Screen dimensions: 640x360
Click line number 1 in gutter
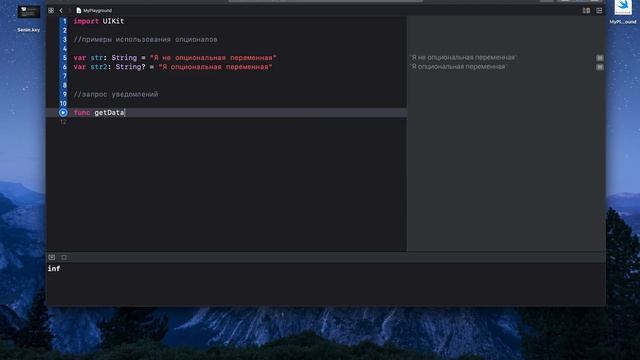click(64, 21)
